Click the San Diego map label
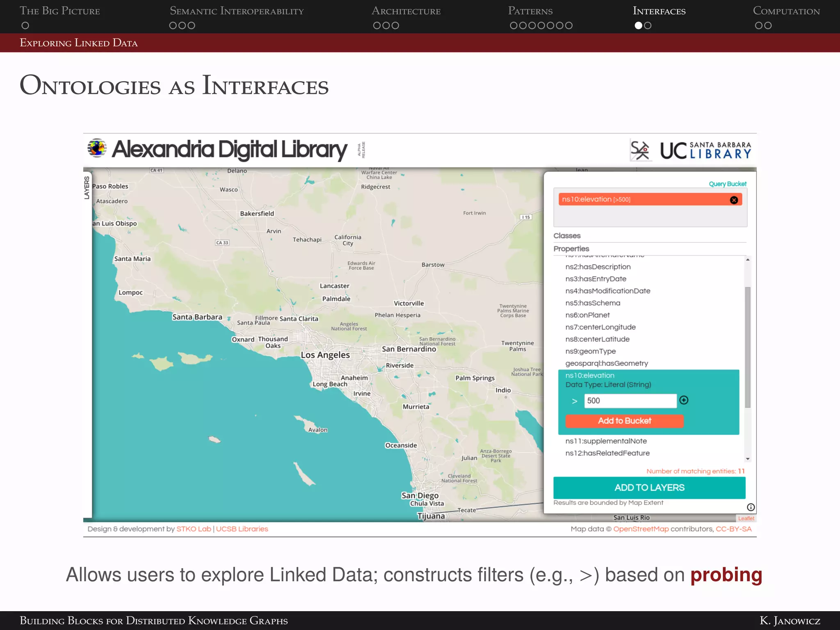Image resolution: width=840 pixels, height=630 pixels. [x=420, y=495]
